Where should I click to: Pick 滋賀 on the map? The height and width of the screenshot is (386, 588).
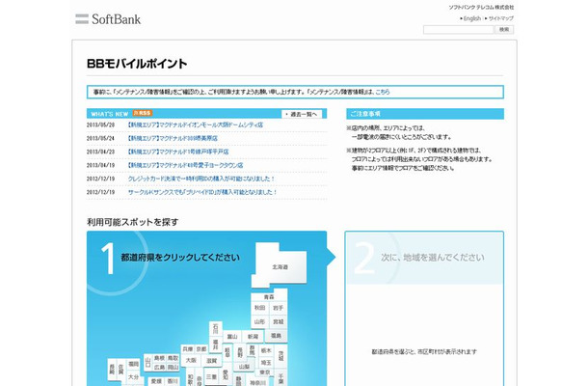point(212,361)
